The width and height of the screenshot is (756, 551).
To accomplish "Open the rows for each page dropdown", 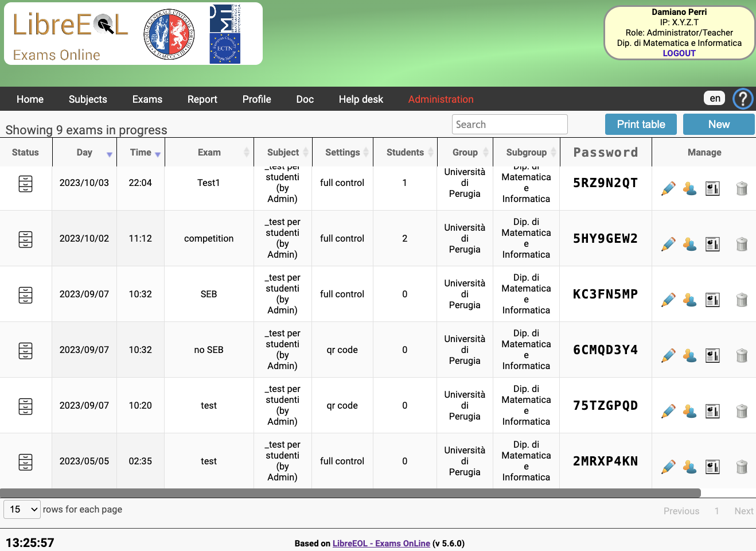I will [x=22, y=509].
